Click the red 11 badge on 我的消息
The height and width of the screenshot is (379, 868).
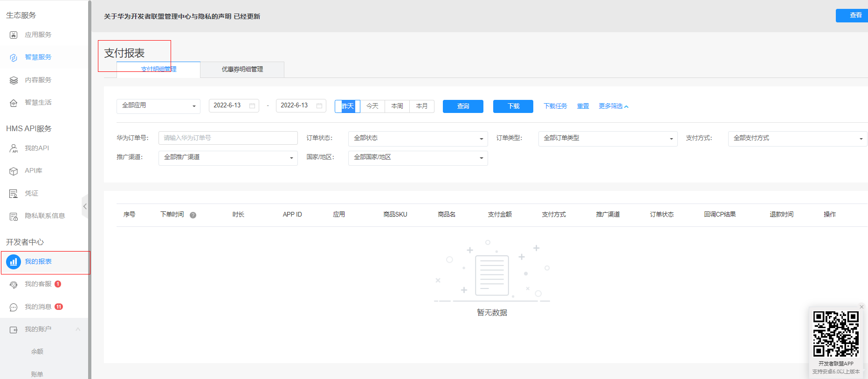point(59,307)
